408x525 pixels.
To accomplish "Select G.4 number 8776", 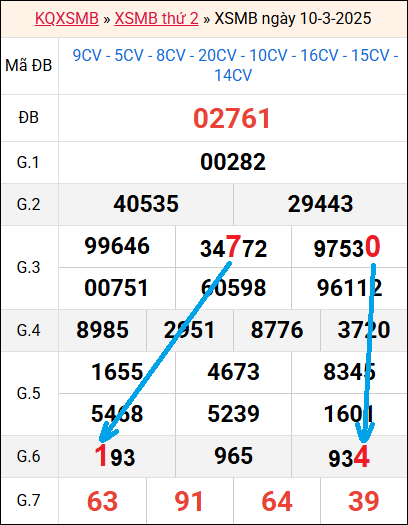I will 277,330.
